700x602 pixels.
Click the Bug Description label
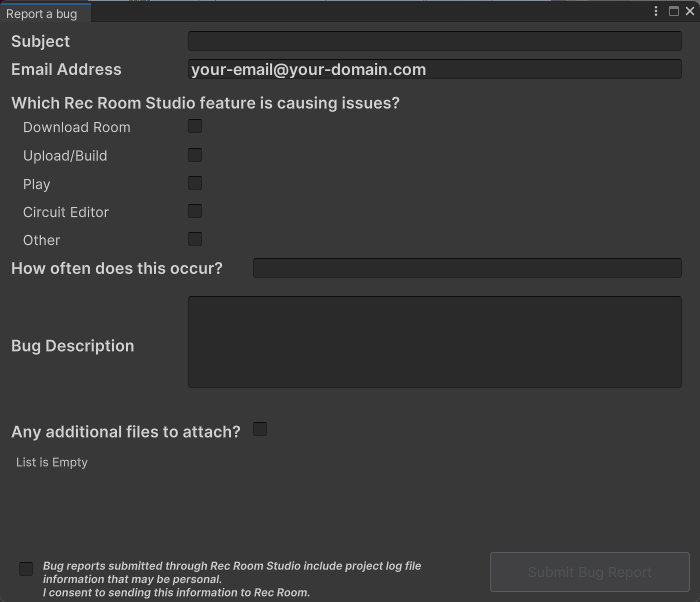coord(72,346)
